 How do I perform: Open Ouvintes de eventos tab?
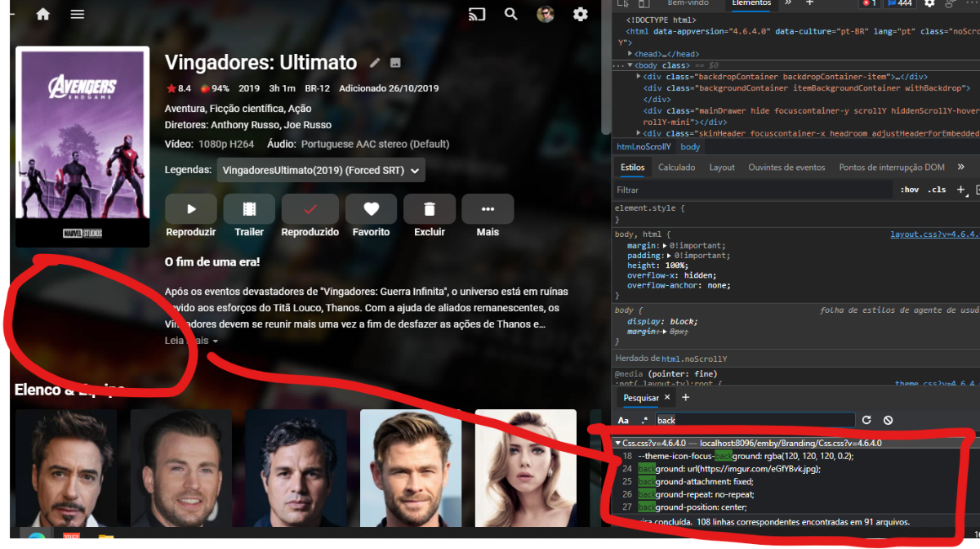[786, 167]
